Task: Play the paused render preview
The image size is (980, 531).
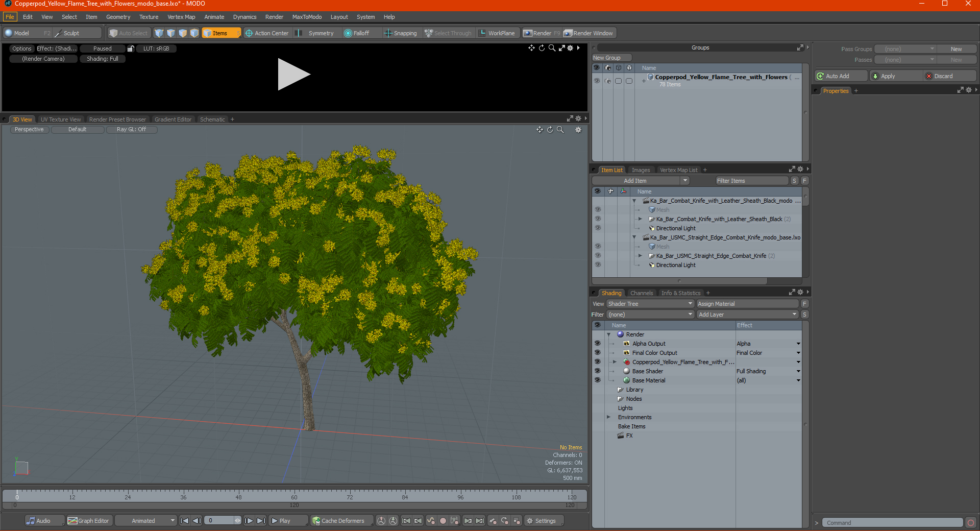Action: [x=293, y=75]
